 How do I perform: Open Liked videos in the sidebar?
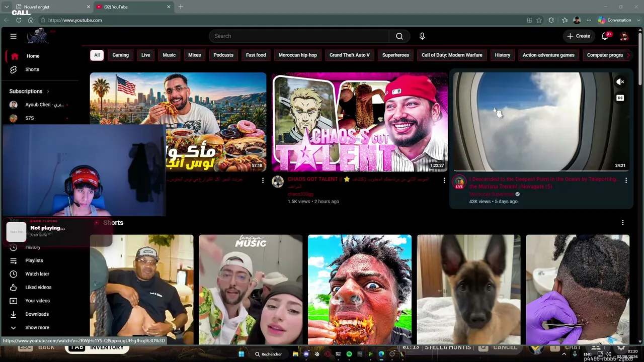coord(38,288)
